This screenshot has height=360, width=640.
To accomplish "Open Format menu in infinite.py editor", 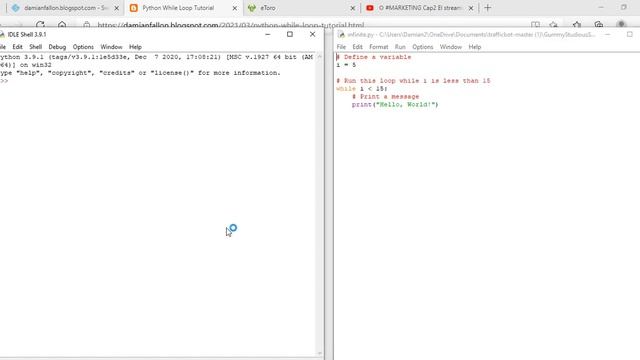I will 379,47.
